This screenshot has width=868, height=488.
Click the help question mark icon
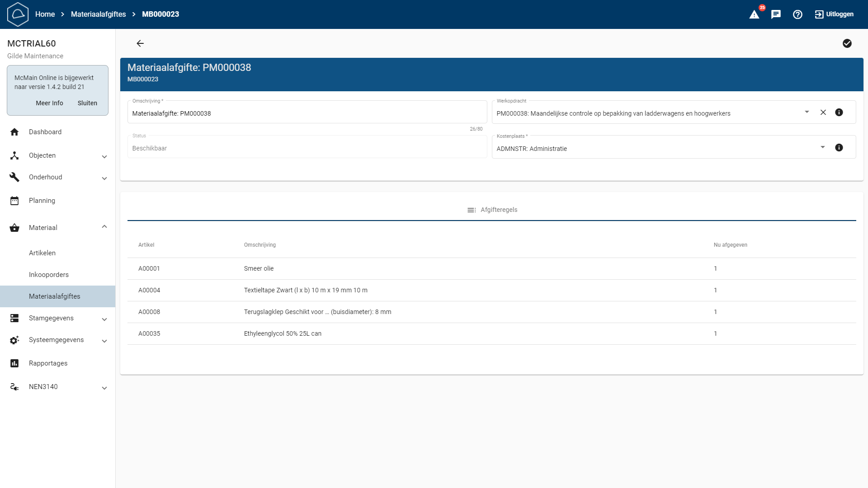pos(797,14)
